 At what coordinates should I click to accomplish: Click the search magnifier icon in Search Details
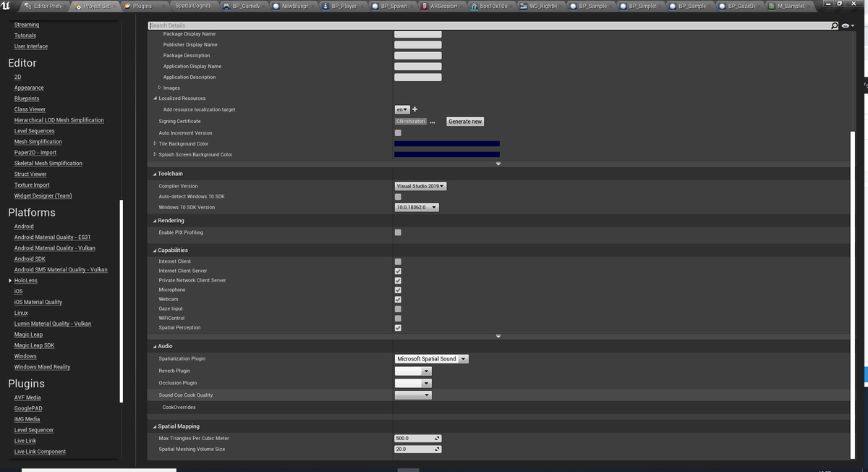coord(835,26)
